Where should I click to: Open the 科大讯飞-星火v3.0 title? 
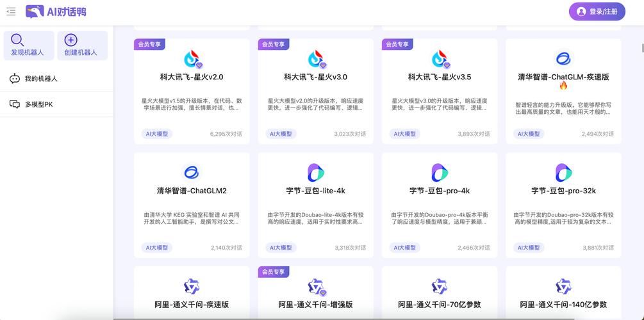click(x=316, y=77)
